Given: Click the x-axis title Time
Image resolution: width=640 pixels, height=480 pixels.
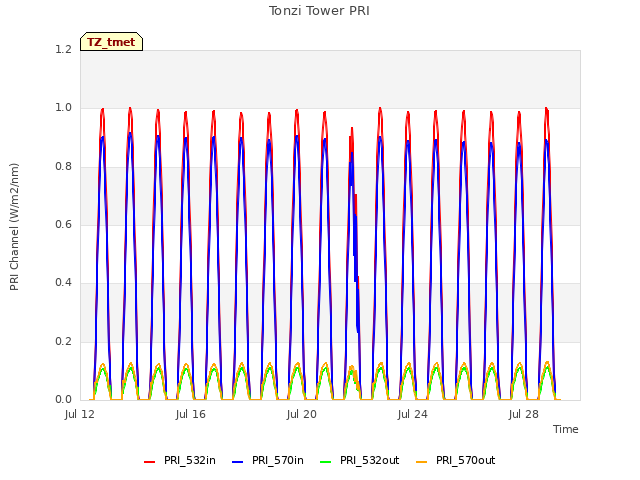Looking at the screenshot, I should (x=566, y=429).
